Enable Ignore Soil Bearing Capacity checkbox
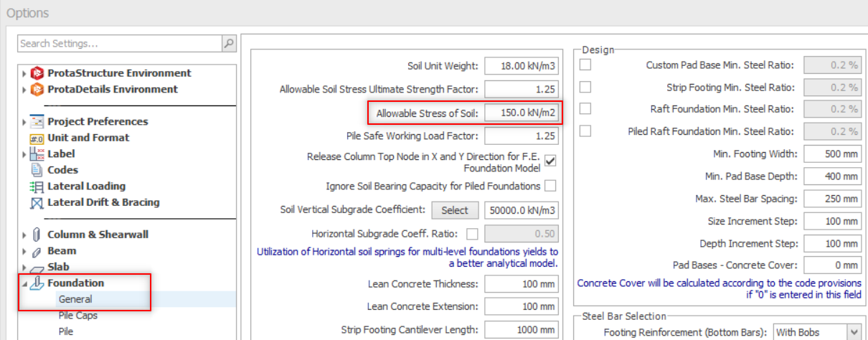This screenshot has height=340, width=868. click(550, 186)
